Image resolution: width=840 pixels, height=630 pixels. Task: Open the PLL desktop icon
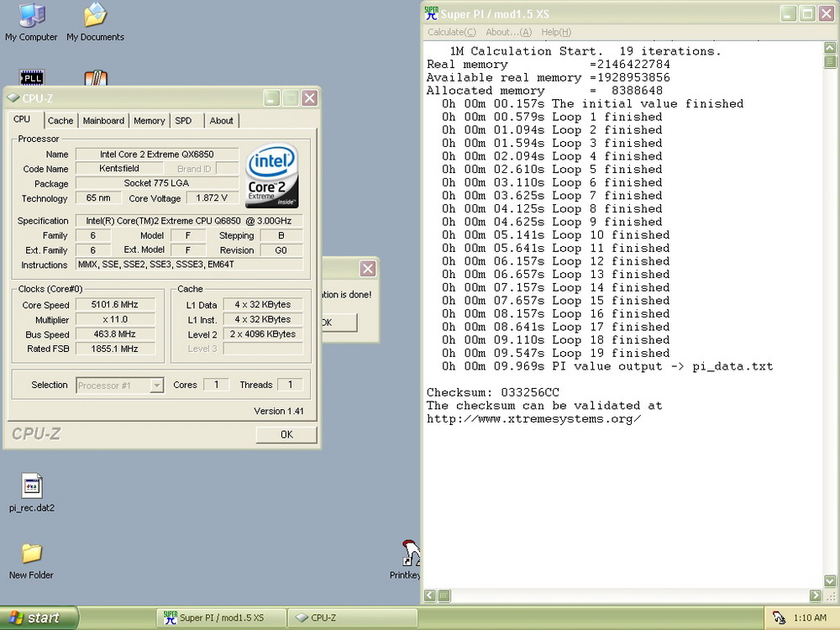(x=32, y=77)
